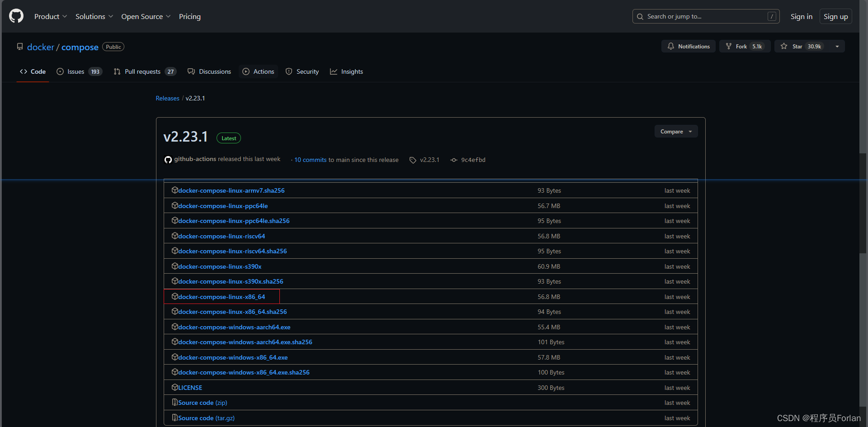
Task: Open the Star lists dropdown arrow
Action: click(x=837, y=46)
